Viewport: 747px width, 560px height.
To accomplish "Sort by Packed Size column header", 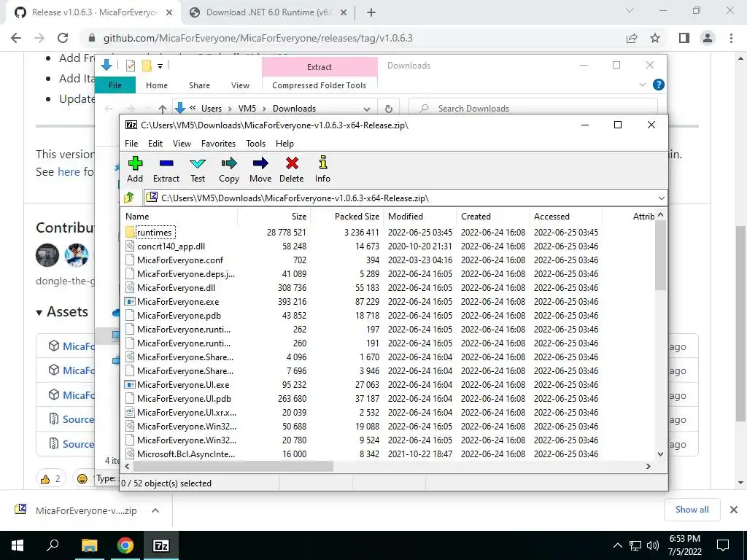I will tap(347, 216).
